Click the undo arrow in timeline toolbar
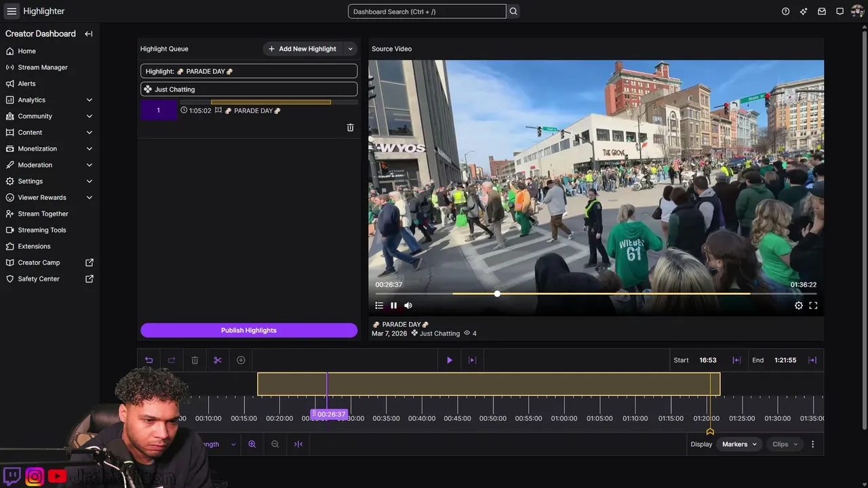Image resolution: width=868 pixels, height=488 pixels. 149,360
